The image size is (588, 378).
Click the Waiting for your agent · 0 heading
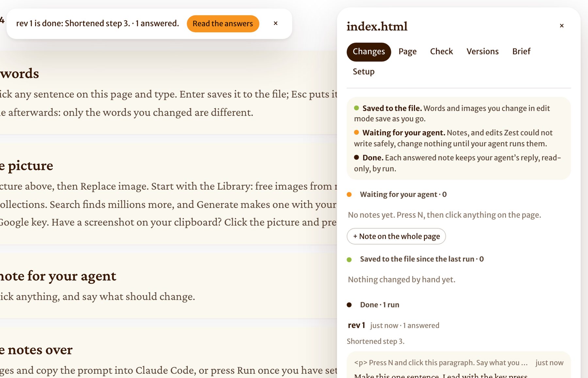403,195
